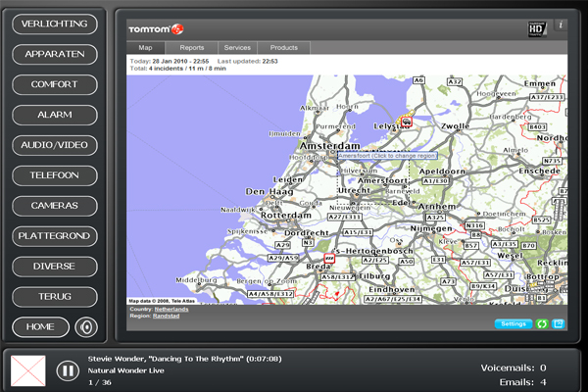Click the A27/E311 road sign

[345, 217]
